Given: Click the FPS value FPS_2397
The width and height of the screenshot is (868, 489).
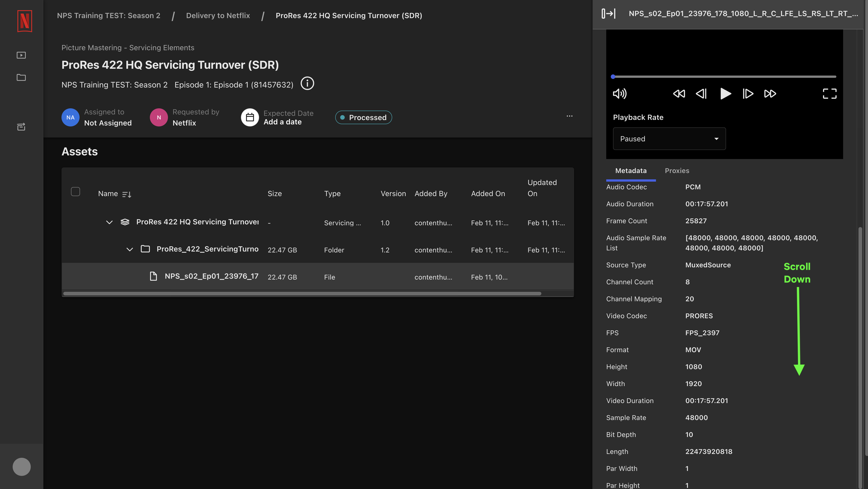Looking at the screenshot, I should click(x=702, y=333).
